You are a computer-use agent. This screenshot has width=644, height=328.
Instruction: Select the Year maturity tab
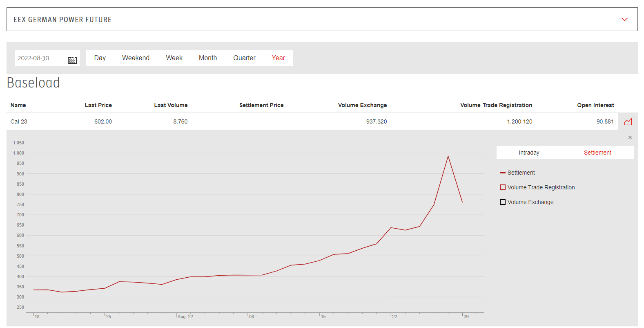278,58
